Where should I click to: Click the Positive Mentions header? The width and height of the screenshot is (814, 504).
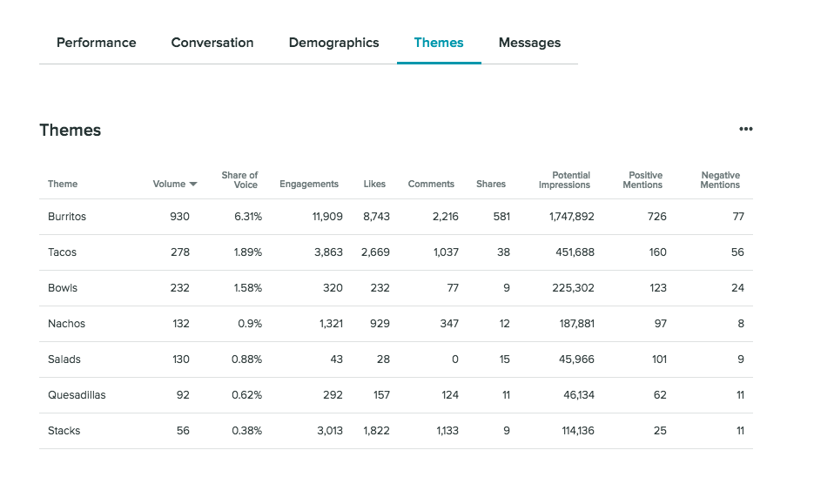pyautogui.click(x=642, y=180)
